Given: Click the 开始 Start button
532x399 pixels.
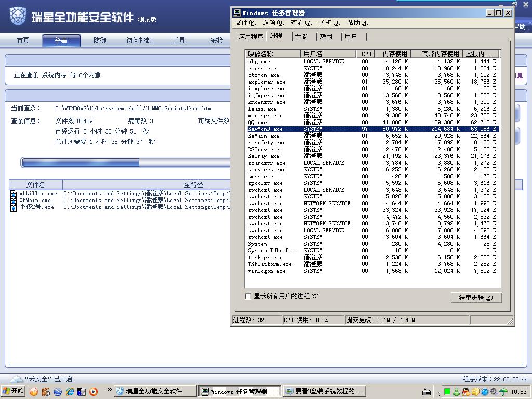Looking at the screenshot, I should [13, 391].
